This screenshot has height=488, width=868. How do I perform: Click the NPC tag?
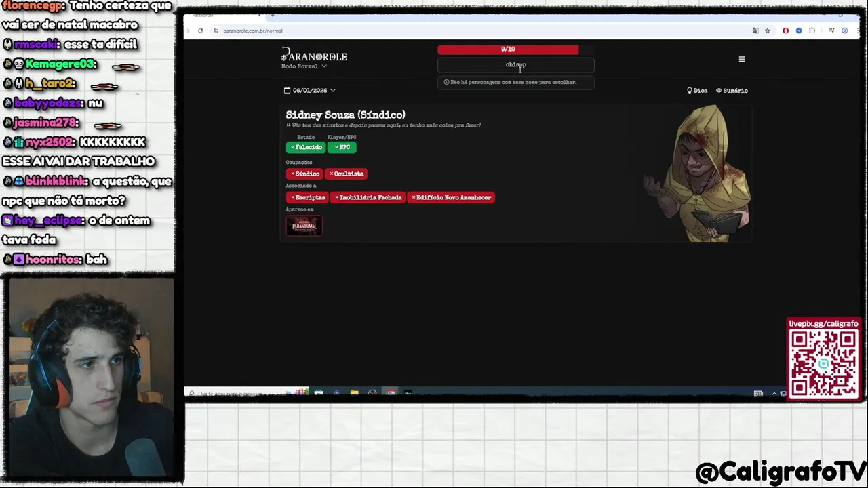tap(342, 147)
